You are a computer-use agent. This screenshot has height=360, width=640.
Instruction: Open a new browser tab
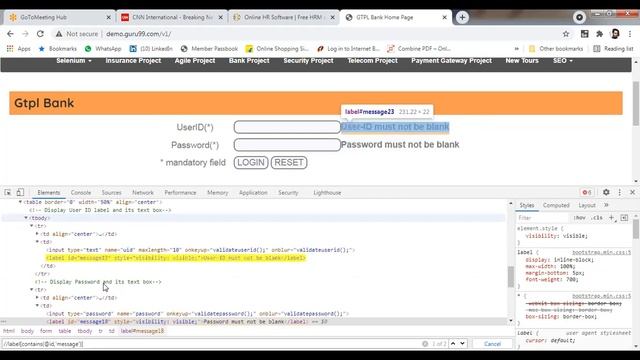click(x=462, y=17)
